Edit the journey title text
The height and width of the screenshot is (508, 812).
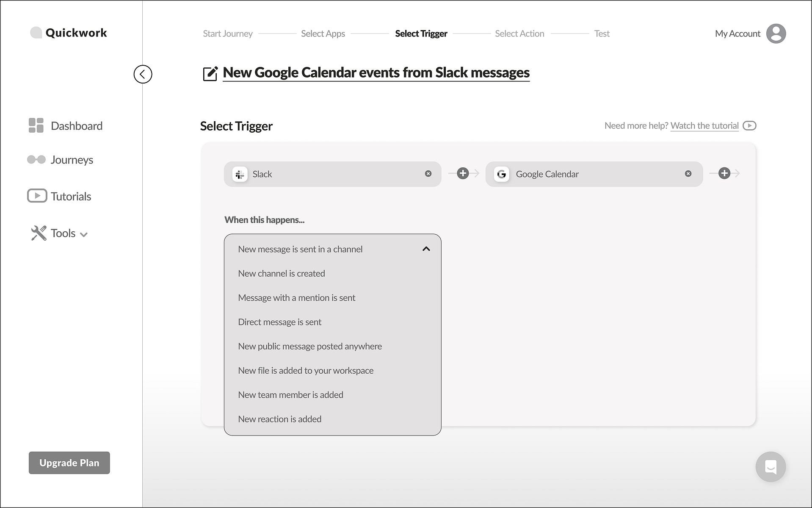coord(376,72)
